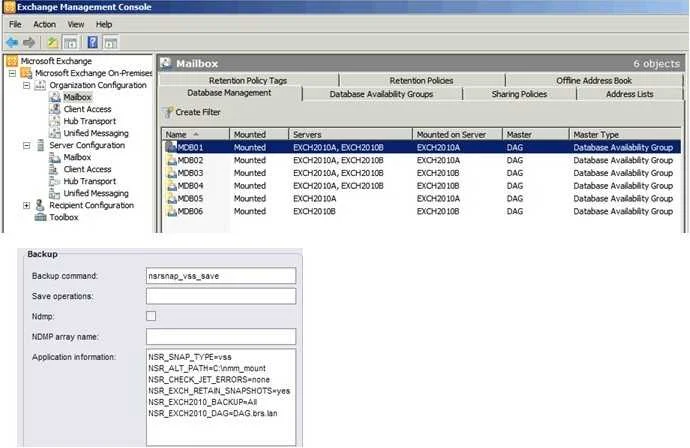Viewport: 690px width, 448px height.
Task: Open Help from the question mark icon
Action: [x=93, y=43]
